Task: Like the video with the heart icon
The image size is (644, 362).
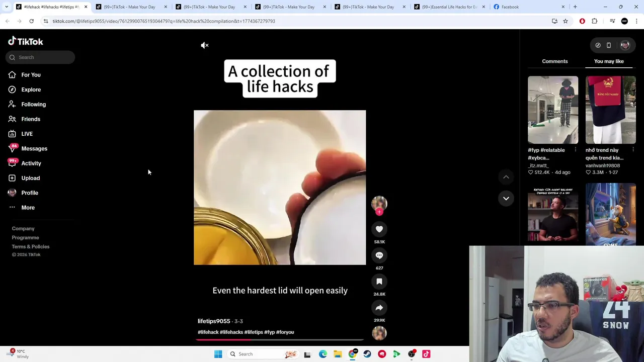Action: pos(379,229)
